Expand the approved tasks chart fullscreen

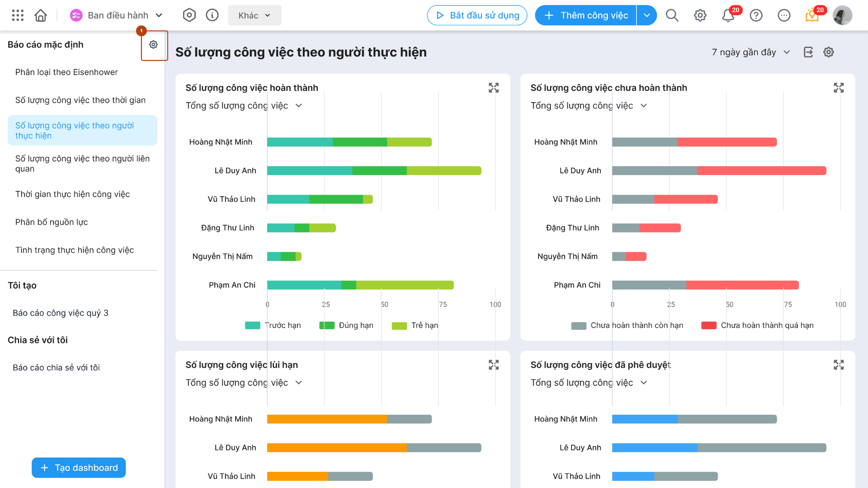point(839,365)
